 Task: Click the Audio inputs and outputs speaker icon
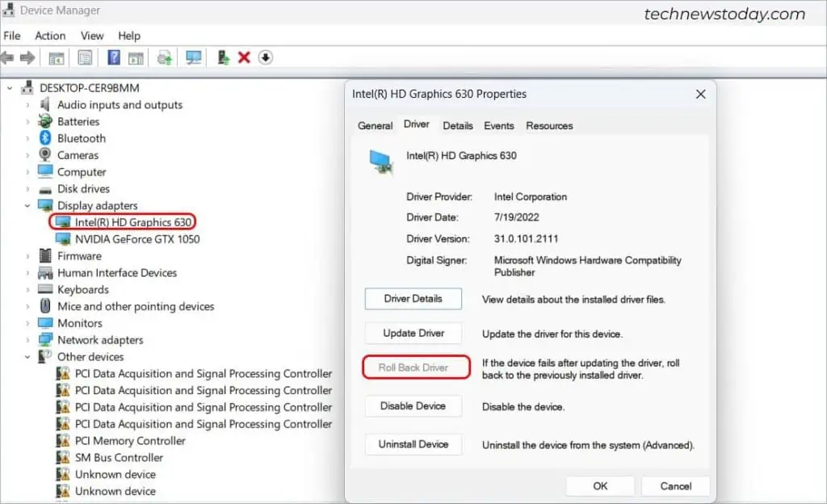[45, 104]
